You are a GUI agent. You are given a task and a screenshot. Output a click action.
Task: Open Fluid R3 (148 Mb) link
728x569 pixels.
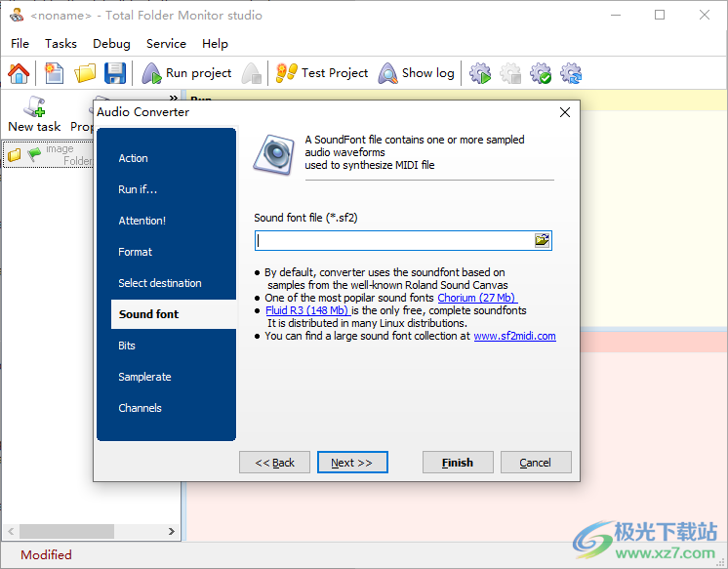307,310
